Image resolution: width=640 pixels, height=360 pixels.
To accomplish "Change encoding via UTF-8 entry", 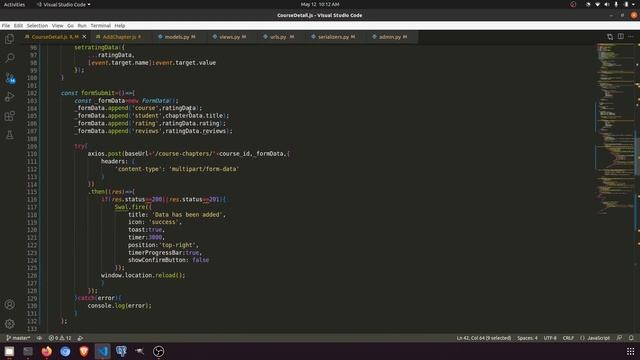I will tap(550, 338).
